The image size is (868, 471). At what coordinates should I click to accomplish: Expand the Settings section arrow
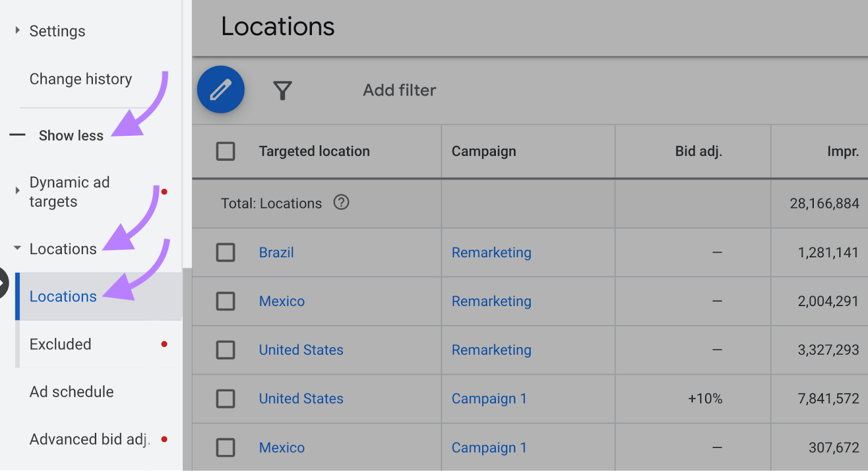(17, 31)
